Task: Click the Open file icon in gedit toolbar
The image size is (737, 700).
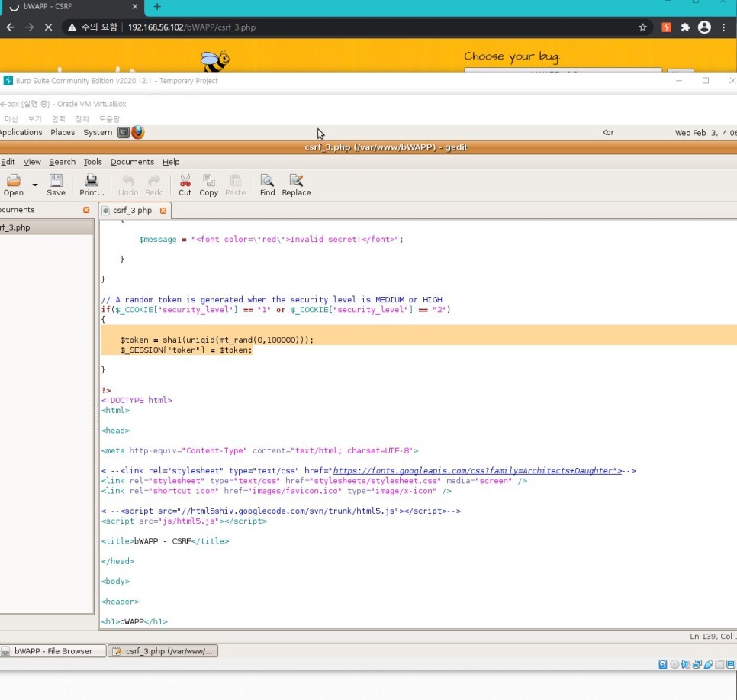Action: pyautogui.click(x=13, y=185)
